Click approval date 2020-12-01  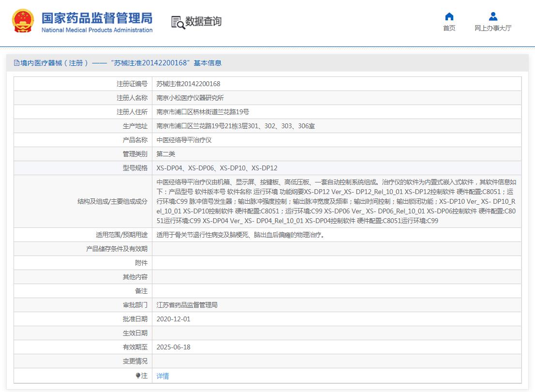coord(173,319)
